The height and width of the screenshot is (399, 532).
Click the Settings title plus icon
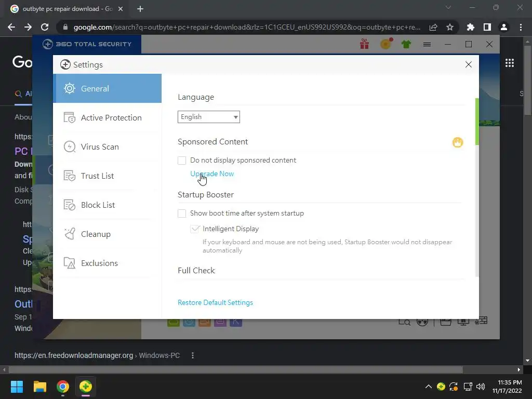[x=65, y=64]
